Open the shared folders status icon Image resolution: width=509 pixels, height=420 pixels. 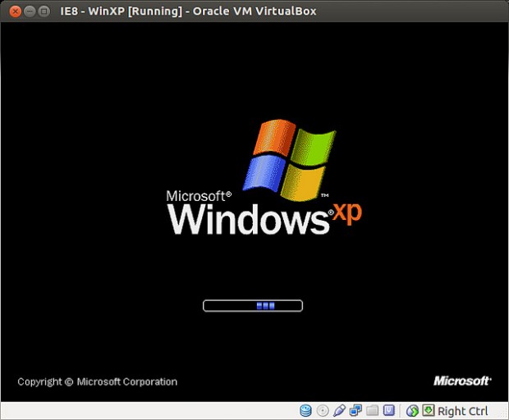point(373,411)
